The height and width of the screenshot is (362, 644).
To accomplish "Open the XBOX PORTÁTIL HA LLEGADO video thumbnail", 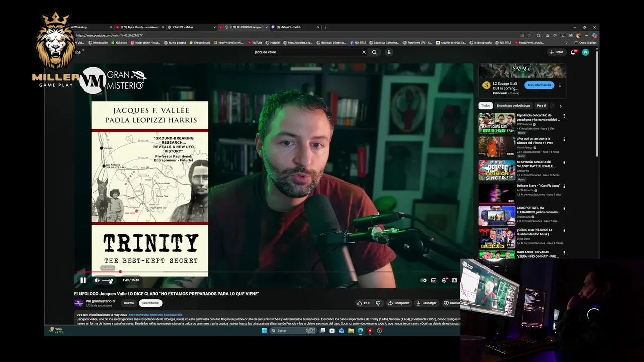I will click(x=497, y=215).
